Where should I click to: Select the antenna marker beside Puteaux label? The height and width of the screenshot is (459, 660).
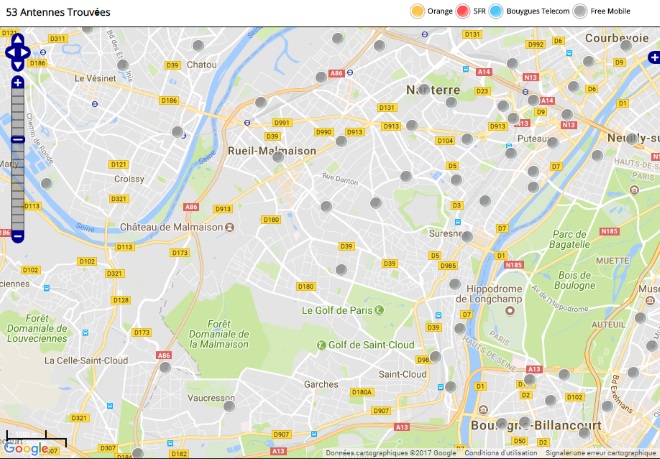click(x=553, y=142)
